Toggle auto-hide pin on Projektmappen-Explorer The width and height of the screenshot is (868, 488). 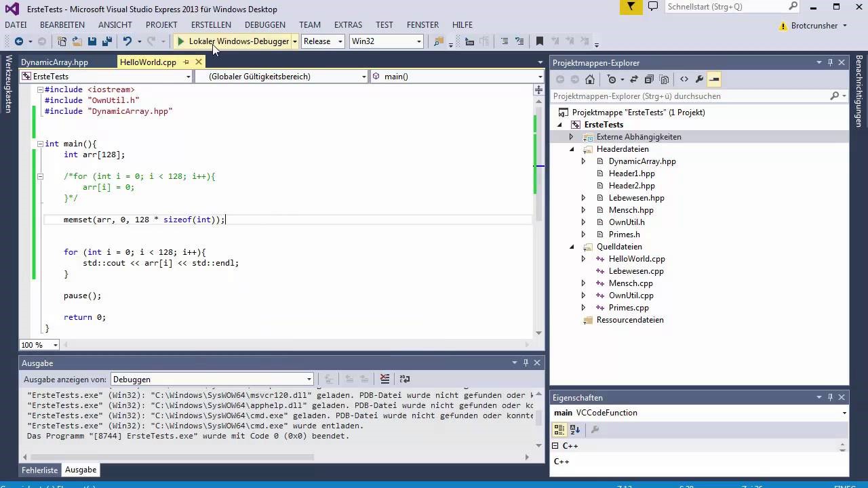(x=830, y=62)
